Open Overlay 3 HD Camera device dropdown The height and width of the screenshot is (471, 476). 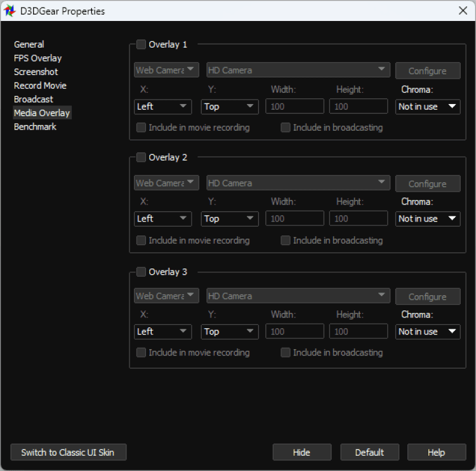[298, 296]
